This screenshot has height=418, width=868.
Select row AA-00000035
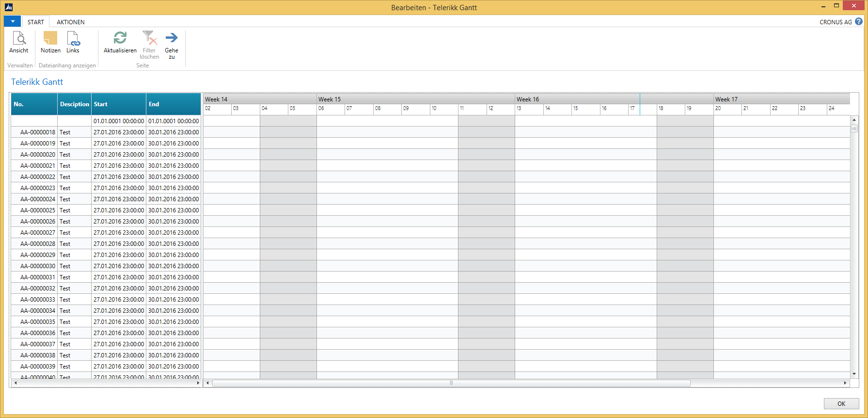coord(106,322)
